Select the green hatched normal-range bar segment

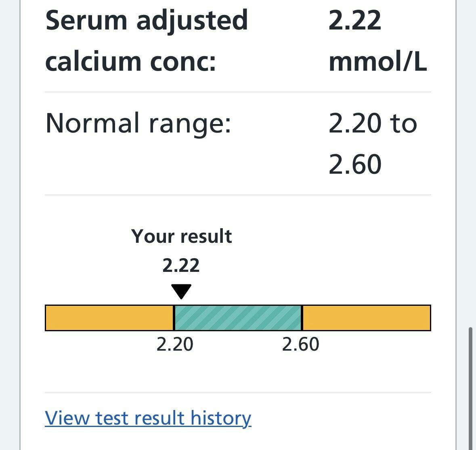coord(238,318)
